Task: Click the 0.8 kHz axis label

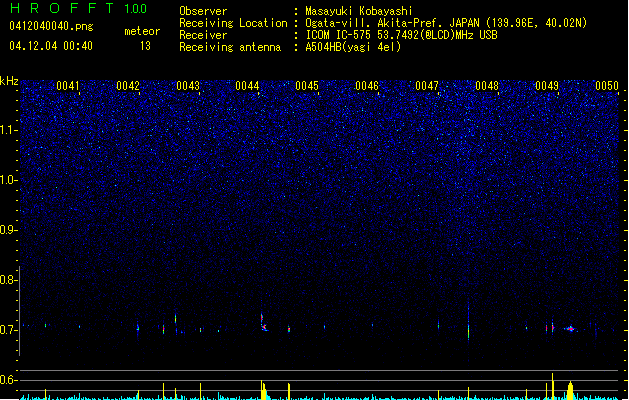Action: coord(9,280)
